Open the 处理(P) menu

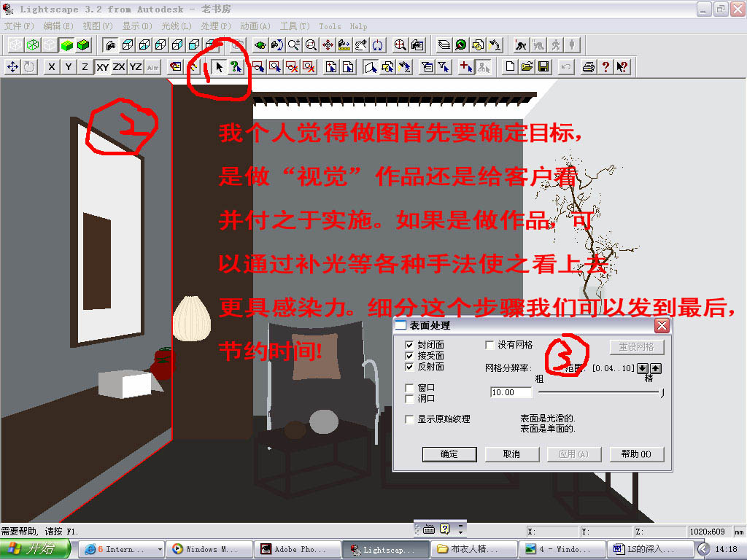point(216,26)
